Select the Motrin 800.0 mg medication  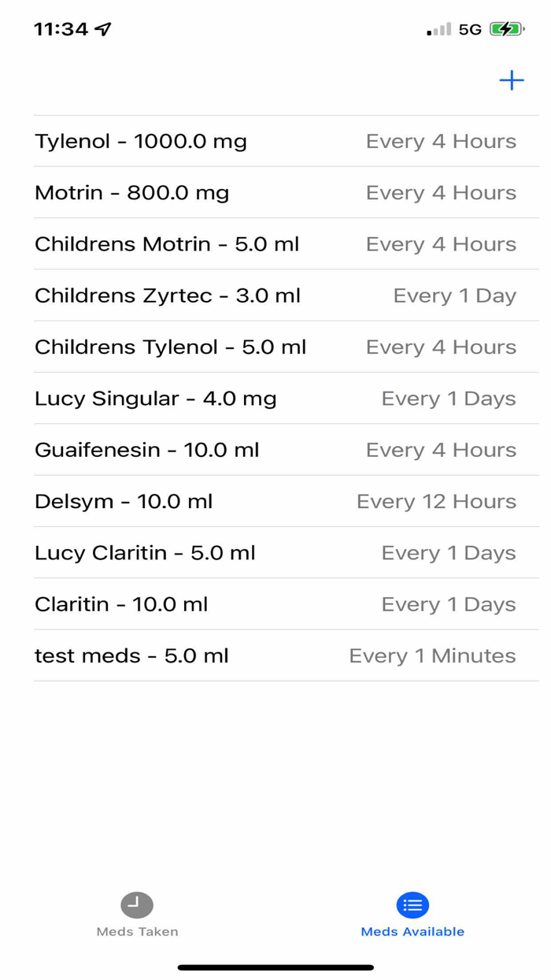(x=275, y=193)
